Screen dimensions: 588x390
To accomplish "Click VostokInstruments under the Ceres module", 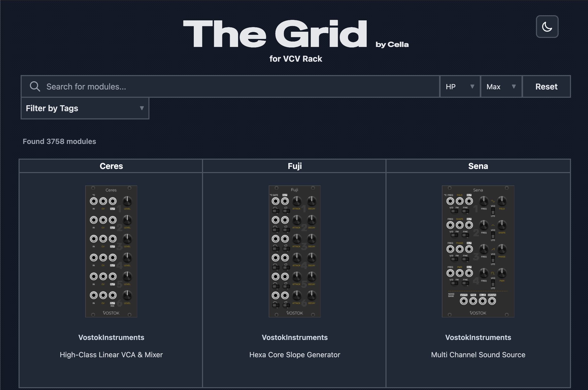I will point(111,337).
